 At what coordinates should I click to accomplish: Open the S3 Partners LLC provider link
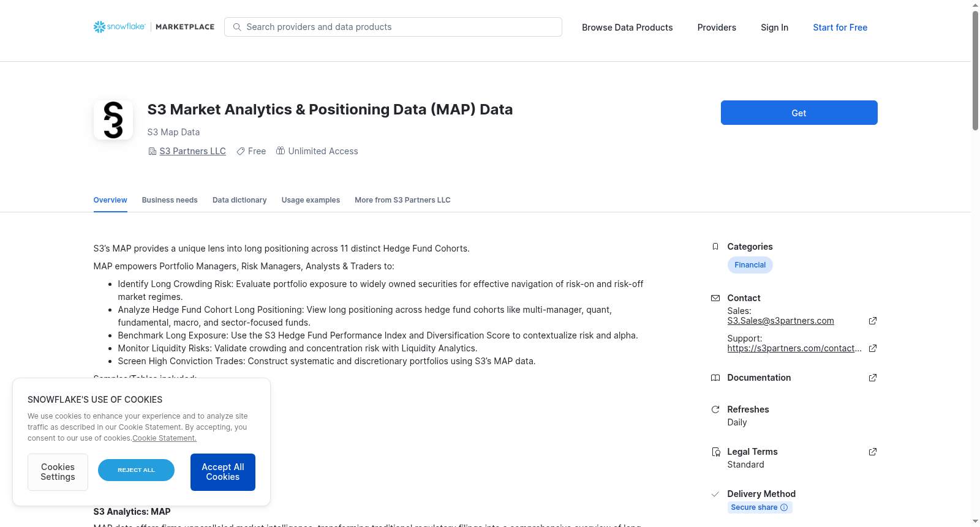tap(193, 151)
